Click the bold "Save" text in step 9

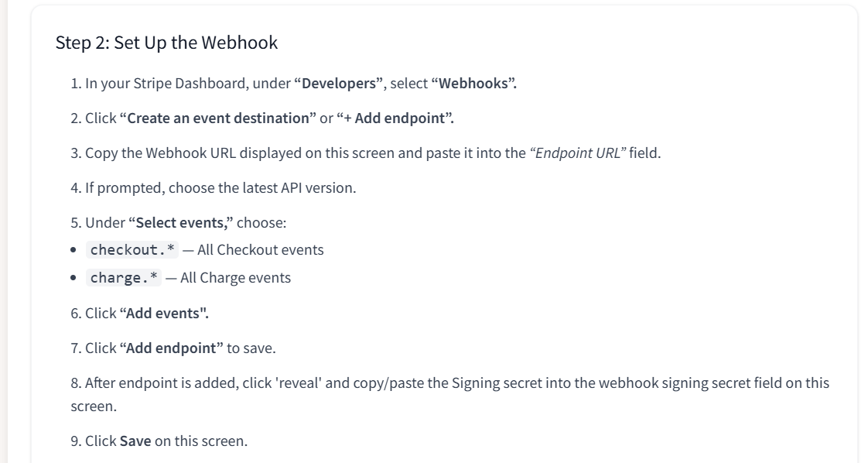[x=135, y=441]
